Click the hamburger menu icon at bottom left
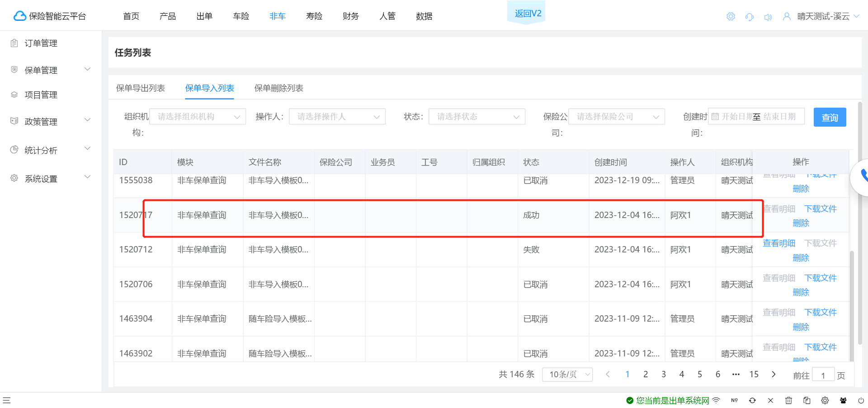This screenshot has width=868, height=408. tap(7, 400)
